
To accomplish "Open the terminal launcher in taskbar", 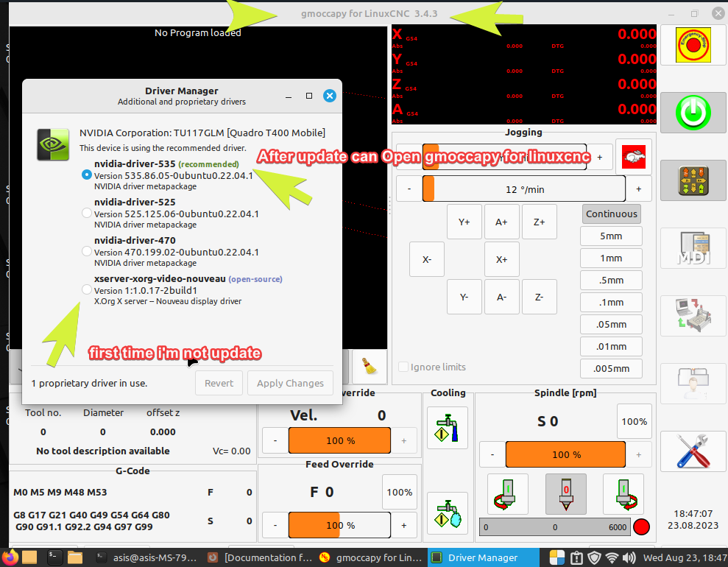I will (54, 557).
